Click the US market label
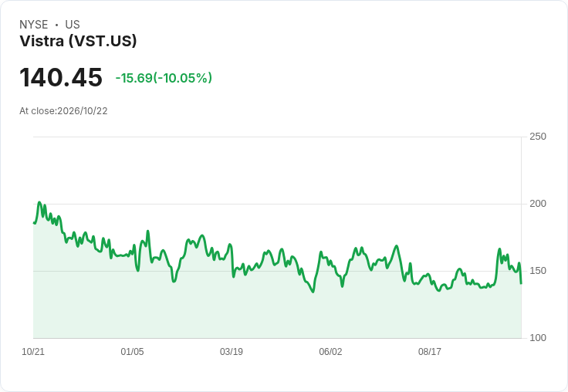Image resolution: width=568 pixels, height=392 pixels. 73,25
